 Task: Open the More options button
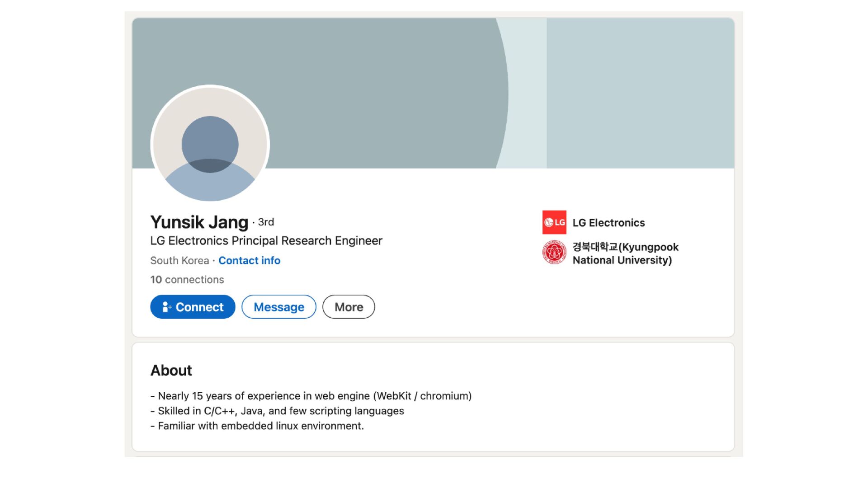pos(349,307)
